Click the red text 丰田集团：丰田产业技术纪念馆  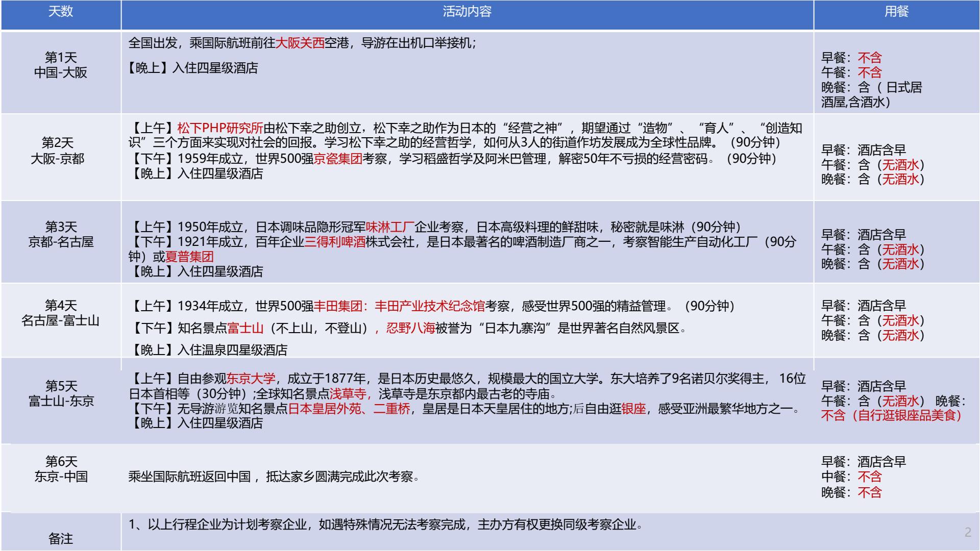tap(399, 306)
